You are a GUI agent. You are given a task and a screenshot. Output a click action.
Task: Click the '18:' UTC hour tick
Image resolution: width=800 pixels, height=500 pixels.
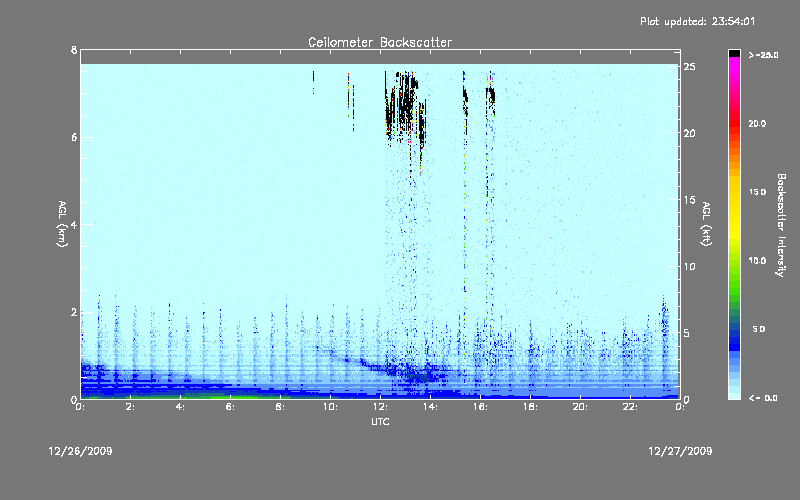[x=530, y=407]
